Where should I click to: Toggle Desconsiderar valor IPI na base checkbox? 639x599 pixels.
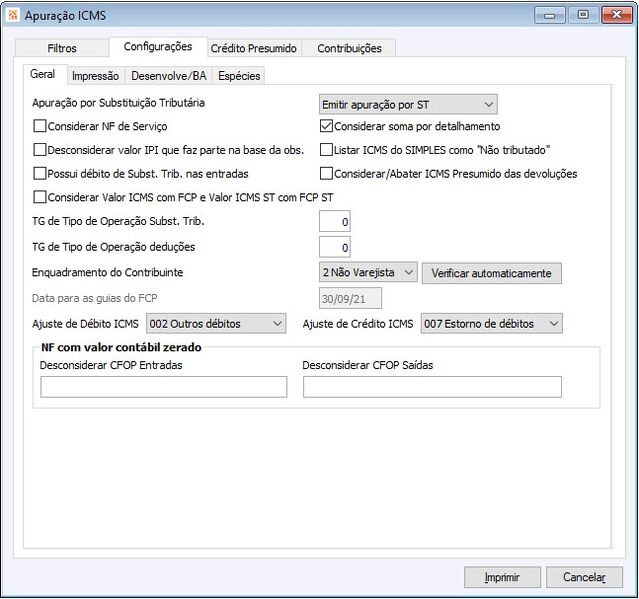pos(40,150)
